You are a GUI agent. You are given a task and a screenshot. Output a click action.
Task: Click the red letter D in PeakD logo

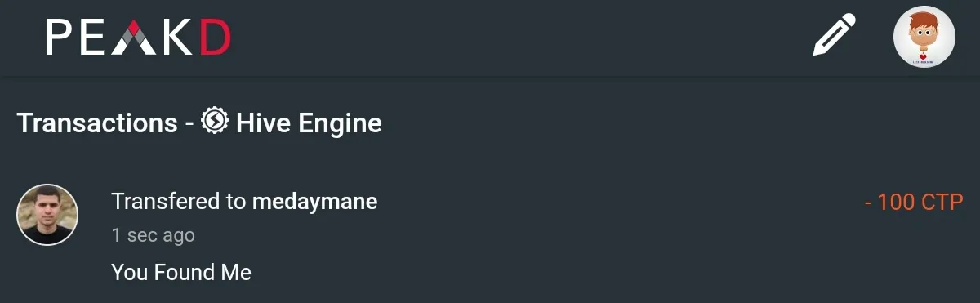(216, 38)
